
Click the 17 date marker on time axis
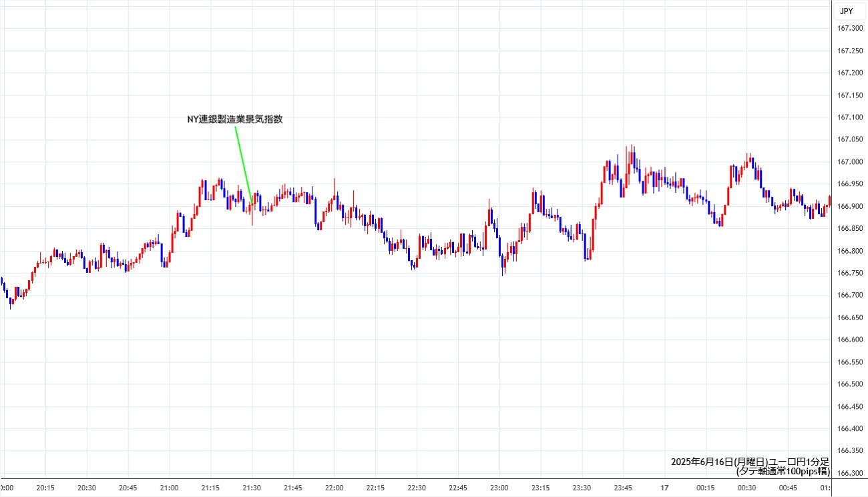click(x=664, y=488)
